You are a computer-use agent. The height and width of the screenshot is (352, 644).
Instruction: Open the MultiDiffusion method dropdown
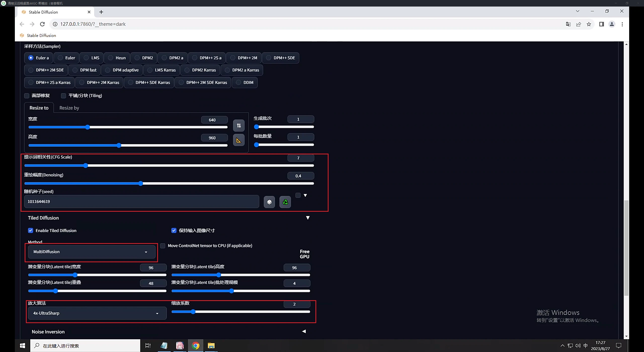click(91, 252)
